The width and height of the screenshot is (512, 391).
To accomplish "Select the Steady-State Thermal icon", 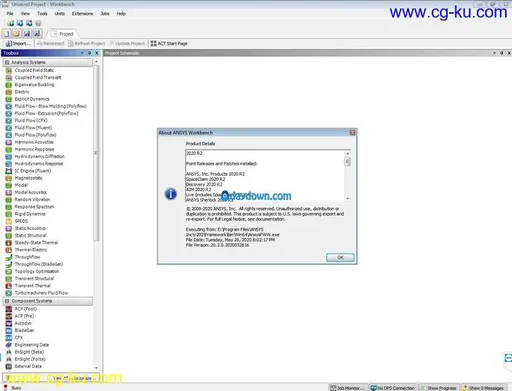I will tap(9, 243).
